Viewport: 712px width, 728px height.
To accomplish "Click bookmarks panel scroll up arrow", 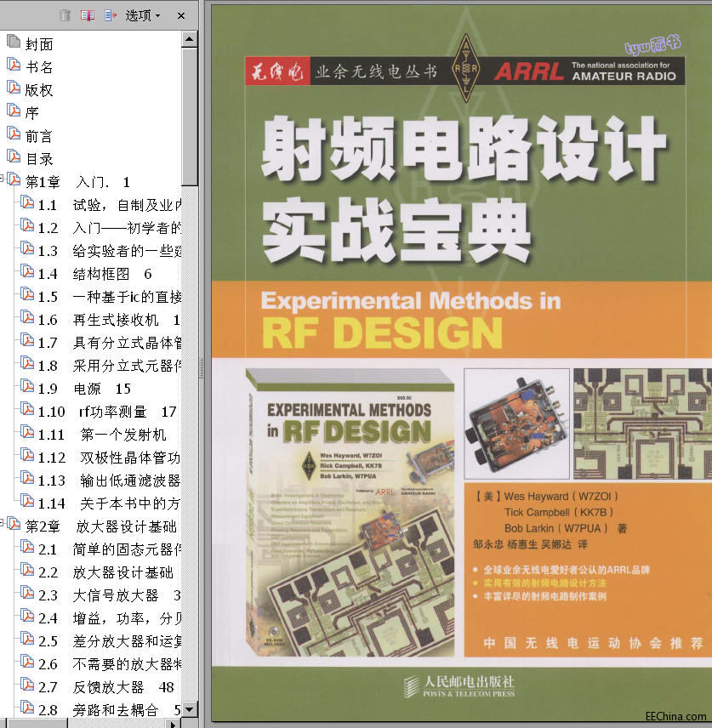I will pyautogui.click(x=189, y=39).
